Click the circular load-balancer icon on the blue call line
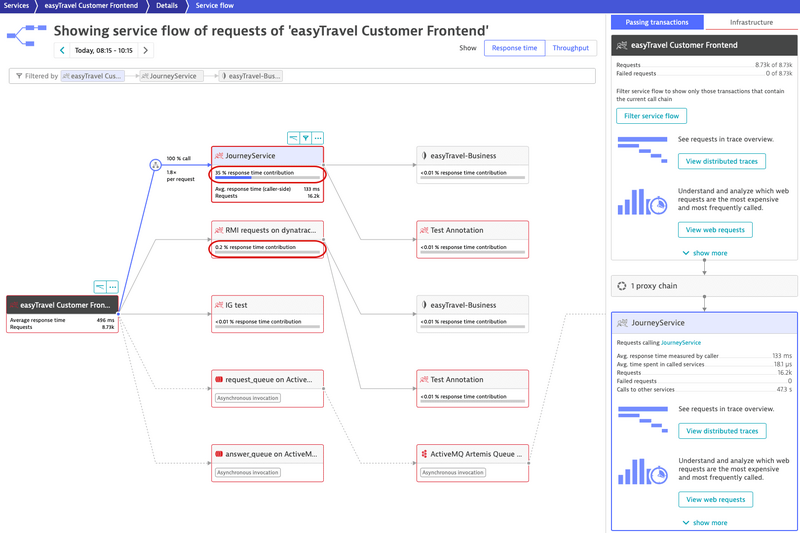The image size is (800, 533). click(155, 165)
